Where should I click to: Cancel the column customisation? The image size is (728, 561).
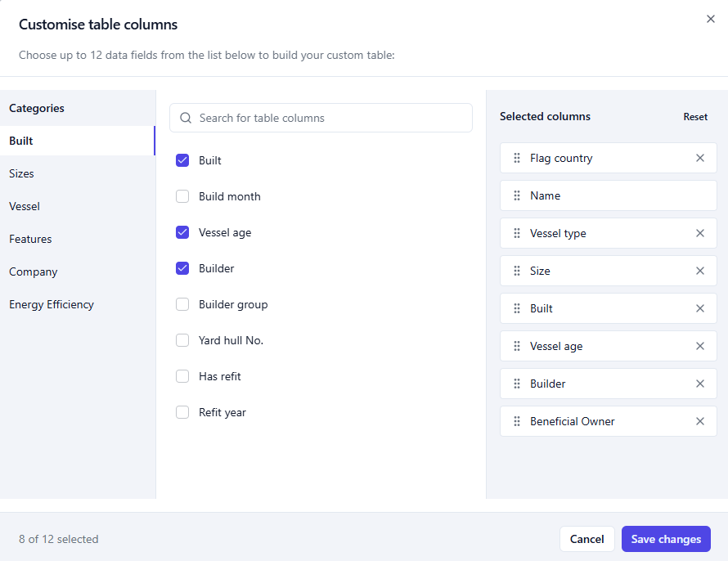(x=586, y=539)
